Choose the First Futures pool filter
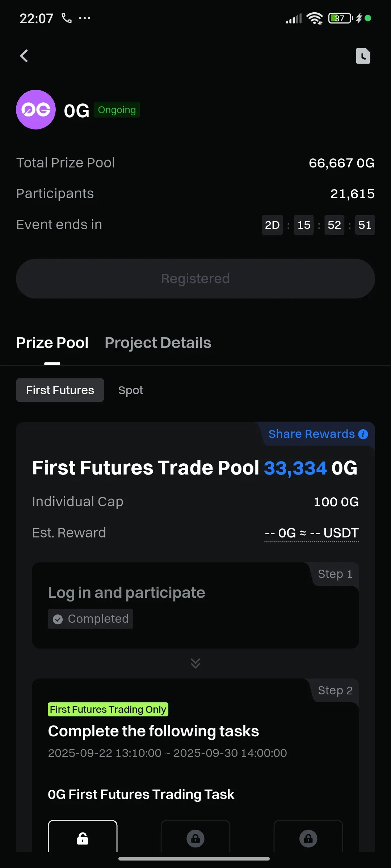Viewport: 391px width, 868px height. (x=60, y=390)
